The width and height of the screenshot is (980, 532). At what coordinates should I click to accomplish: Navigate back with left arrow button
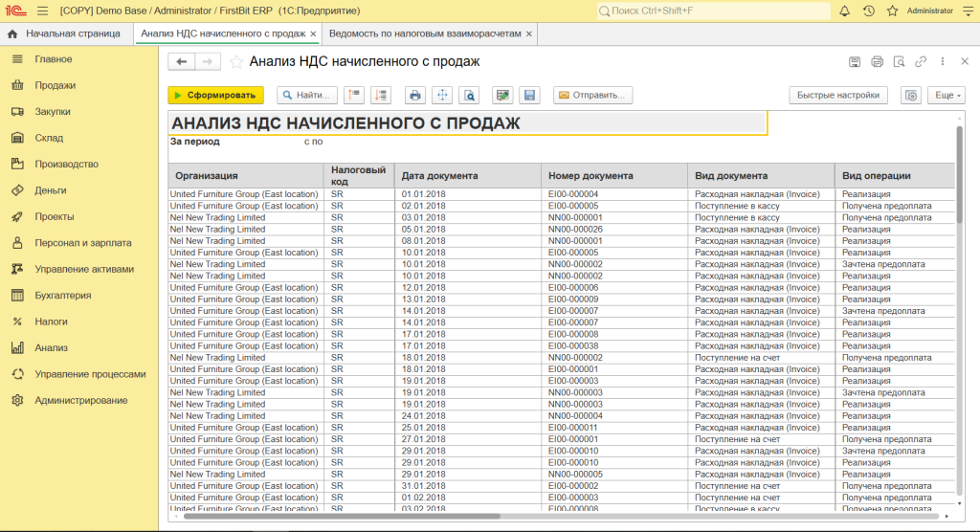coord(181,61)
